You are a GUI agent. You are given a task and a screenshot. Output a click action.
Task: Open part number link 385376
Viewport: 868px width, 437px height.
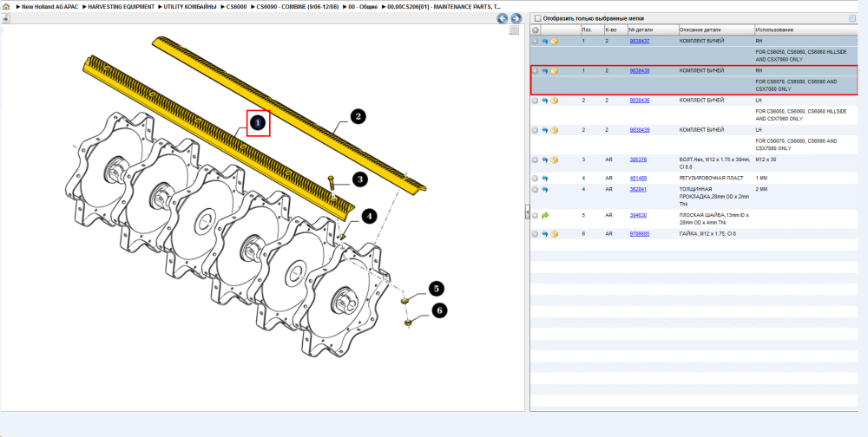638,160
